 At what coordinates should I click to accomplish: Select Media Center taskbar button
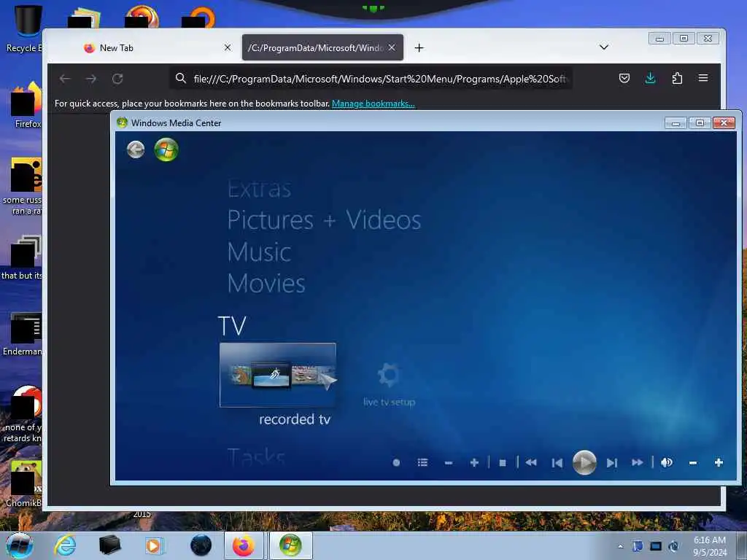(x=290, y=545)
